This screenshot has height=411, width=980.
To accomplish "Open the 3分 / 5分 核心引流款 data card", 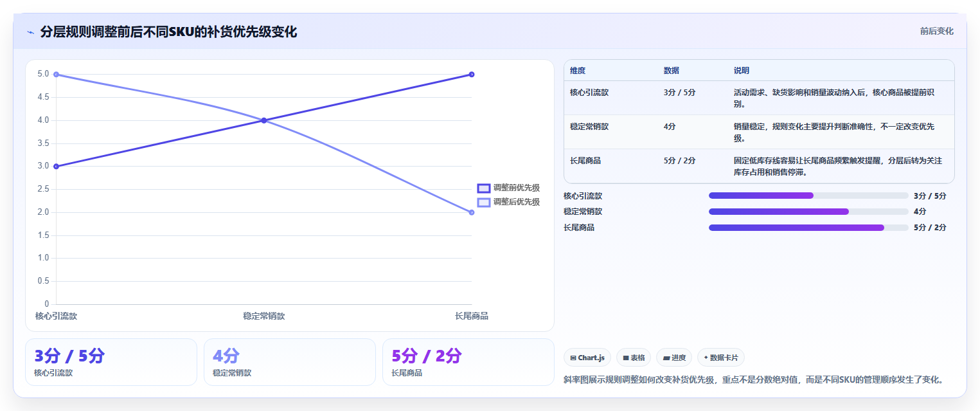I will (111, 362).
